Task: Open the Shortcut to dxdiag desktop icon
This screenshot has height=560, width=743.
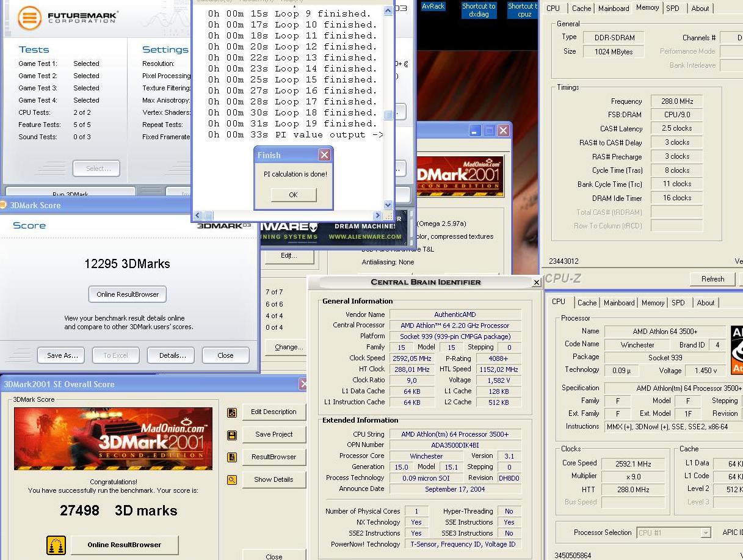Action: coord(479,10)
